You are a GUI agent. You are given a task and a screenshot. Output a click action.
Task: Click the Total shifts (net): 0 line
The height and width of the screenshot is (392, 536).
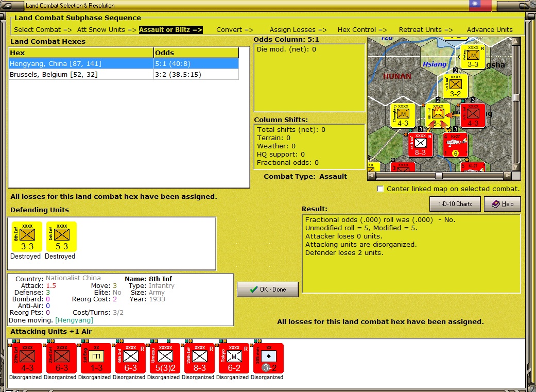(x=291, y=130)
